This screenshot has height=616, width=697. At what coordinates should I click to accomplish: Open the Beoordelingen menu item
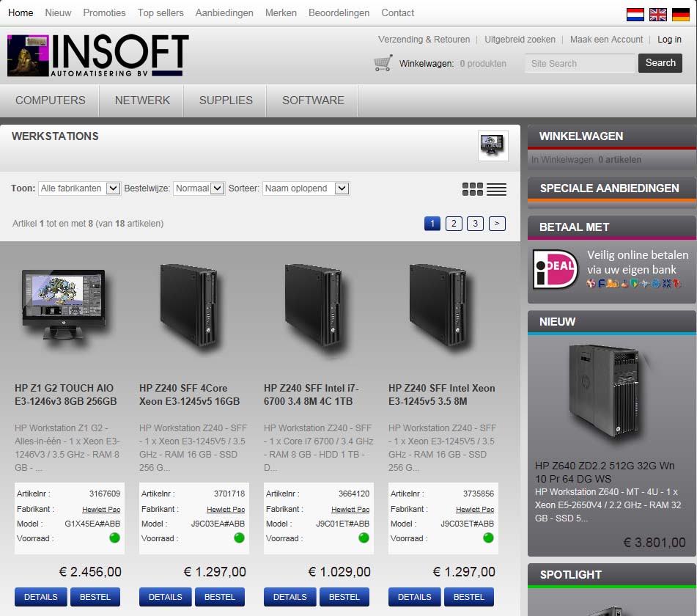[x=339, y=13]
